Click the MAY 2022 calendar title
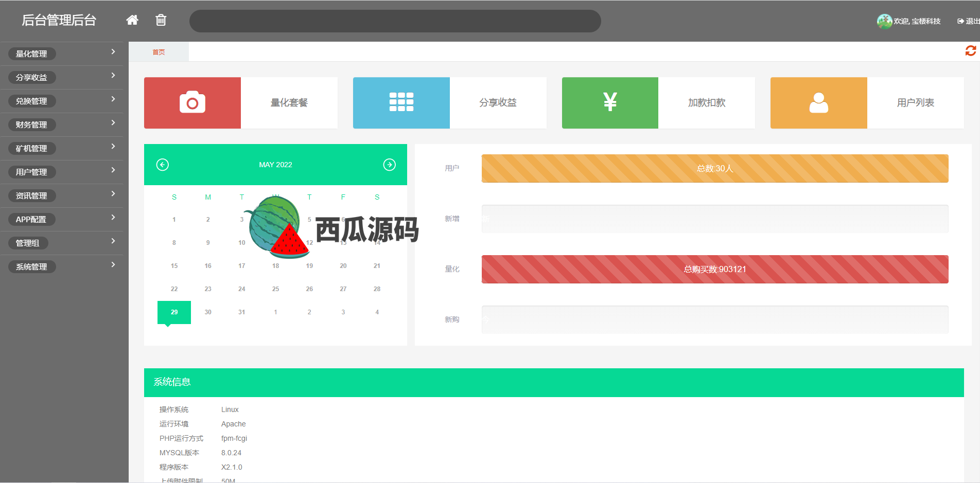Screen dimensions: 980x483 click(x=275, y=165)
